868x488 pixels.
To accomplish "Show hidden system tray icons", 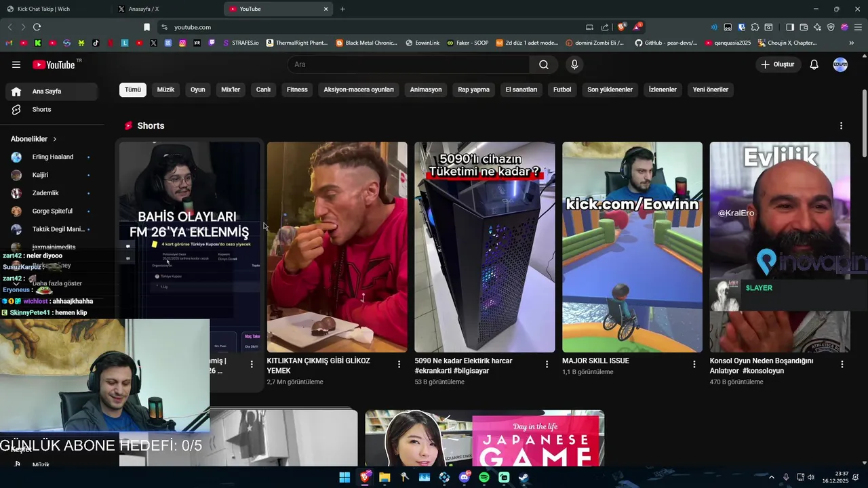I will 771,477.
